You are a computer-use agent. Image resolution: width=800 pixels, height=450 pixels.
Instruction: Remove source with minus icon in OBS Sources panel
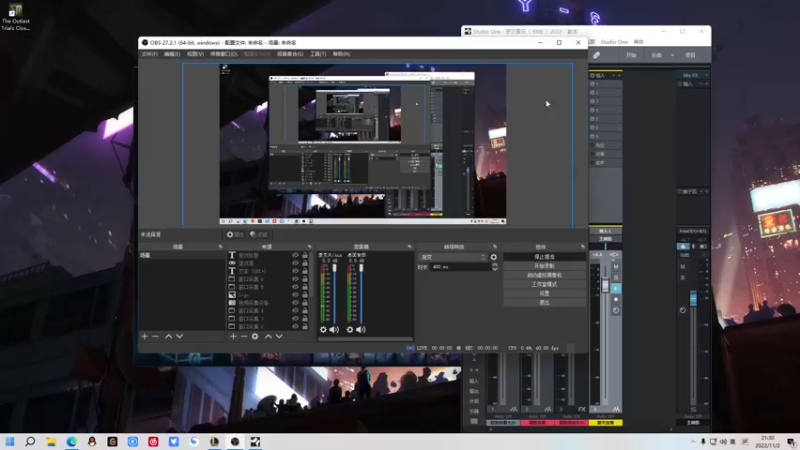point(244,336)
